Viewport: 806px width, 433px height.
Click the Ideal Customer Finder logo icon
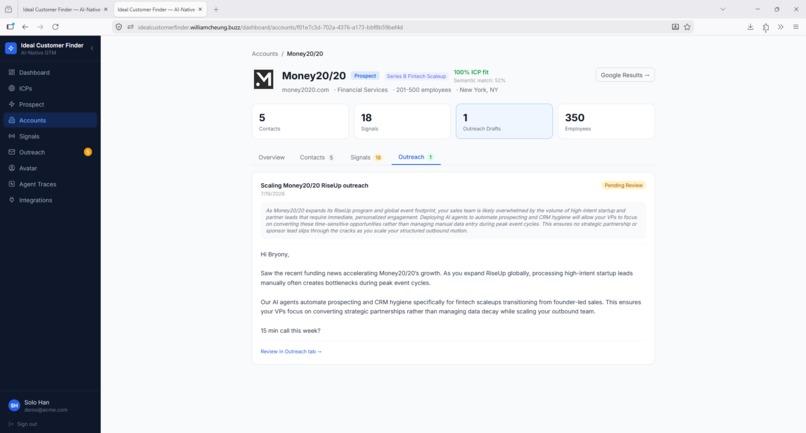point(11,48)
